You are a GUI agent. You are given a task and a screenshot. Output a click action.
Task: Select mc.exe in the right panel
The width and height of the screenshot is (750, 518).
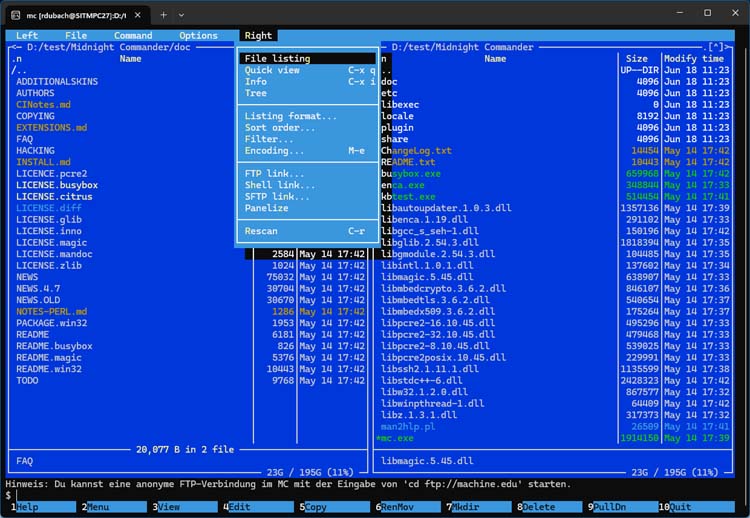coord(395,438)
